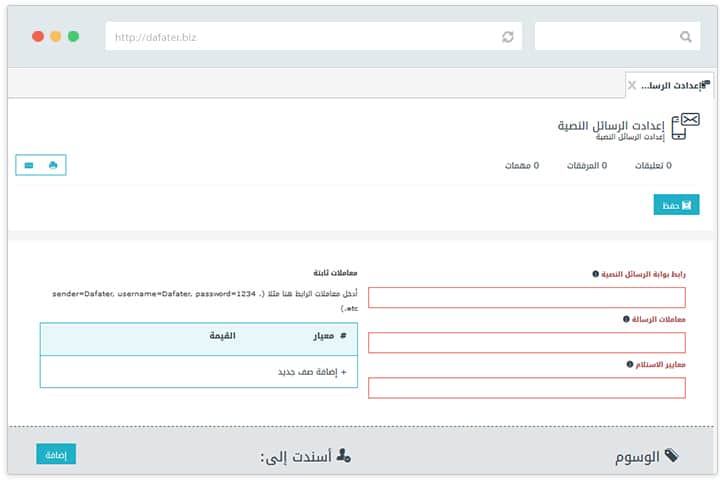The width and height of the screenshot is (725, 485).
Task: Click the browser address bar
Action: coord(313,37)
